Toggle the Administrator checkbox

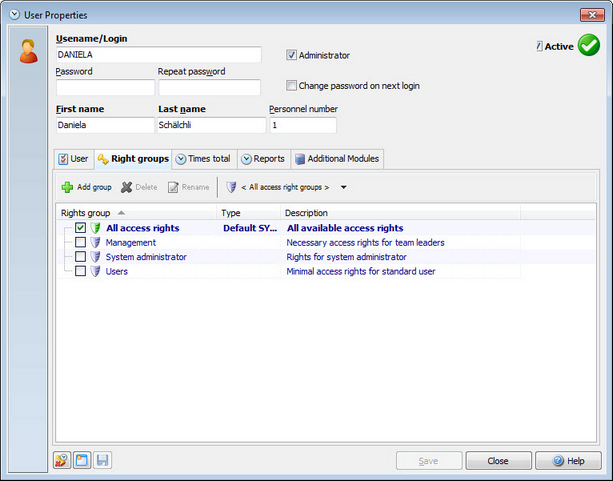291,55
